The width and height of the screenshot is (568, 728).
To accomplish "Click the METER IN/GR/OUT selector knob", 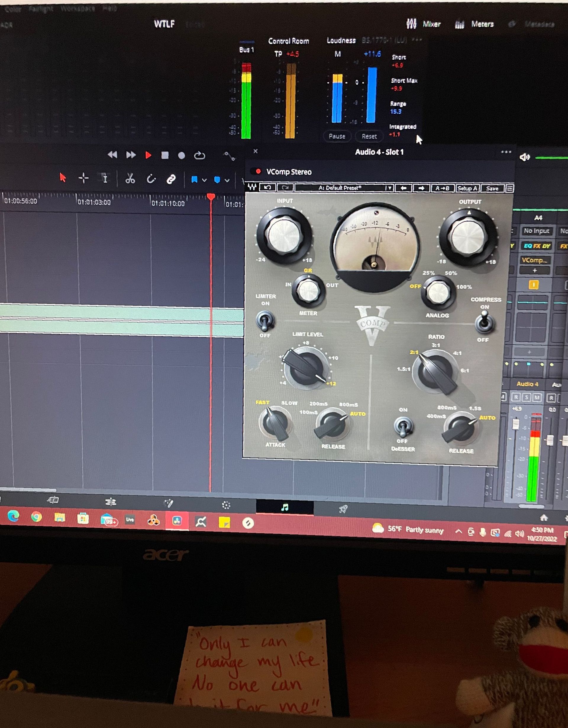I will coord(308,291).
